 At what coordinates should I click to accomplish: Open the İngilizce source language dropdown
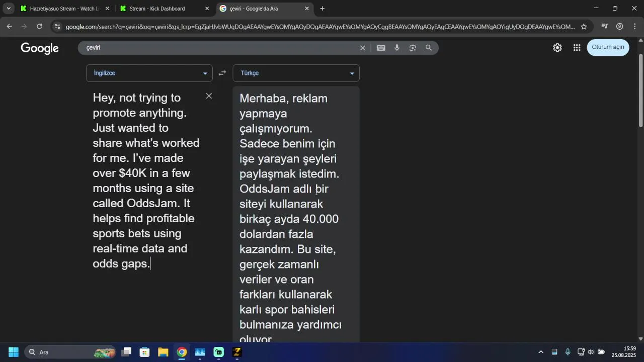[149, 73]
